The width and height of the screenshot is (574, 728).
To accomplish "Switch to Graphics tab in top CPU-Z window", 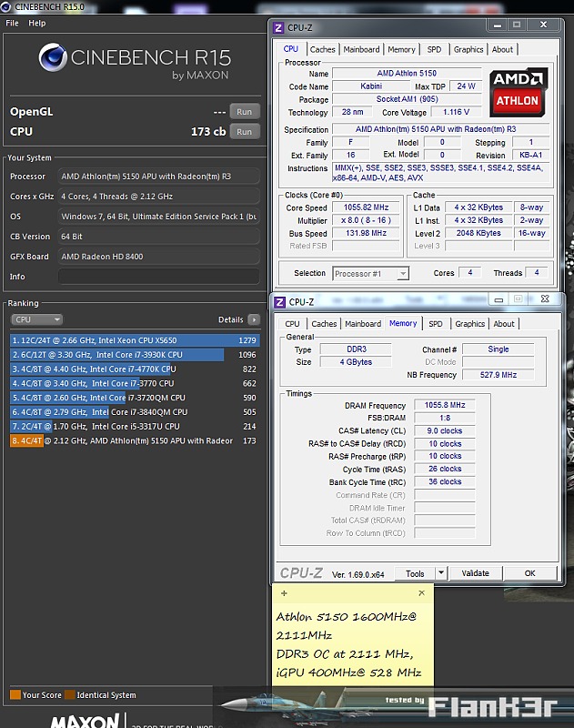I will (468, 49).
